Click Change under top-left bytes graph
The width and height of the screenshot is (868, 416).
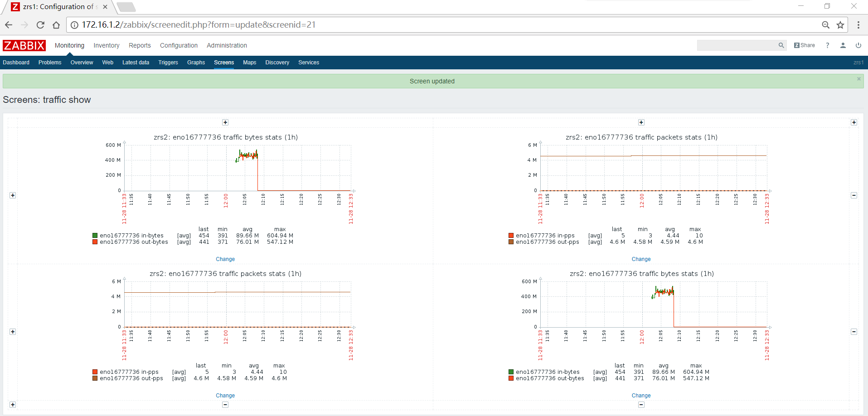pos(225,259)
